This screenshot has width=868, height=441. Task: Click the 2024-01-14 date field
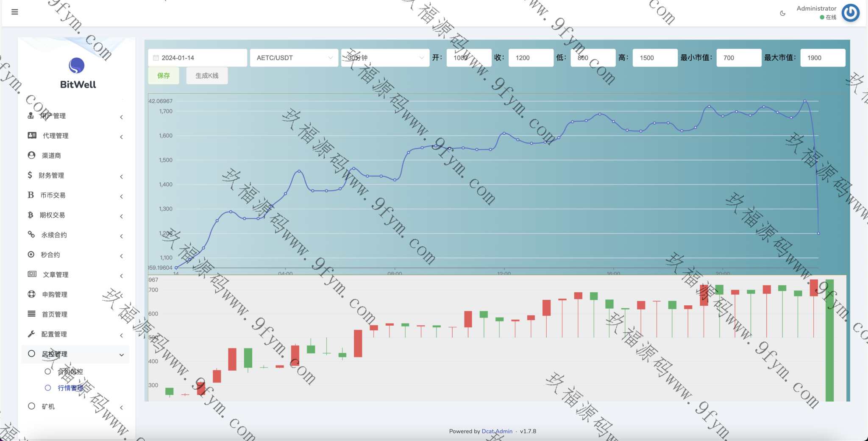[198, 58]
